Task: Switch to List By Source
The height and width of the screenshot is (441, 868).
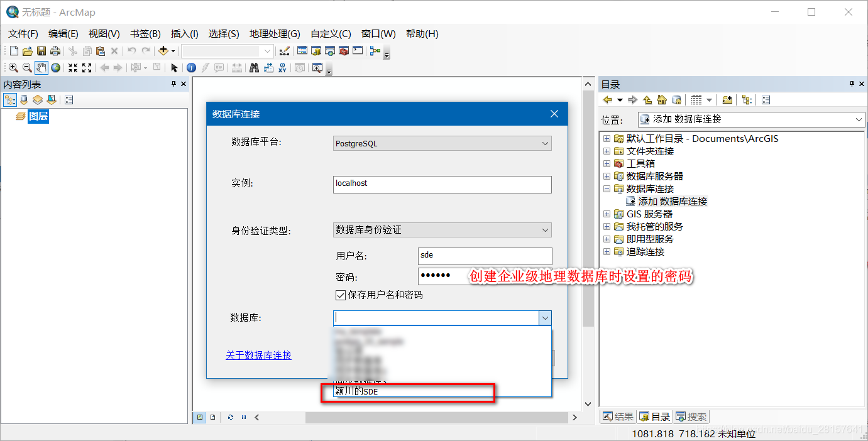Action: 24,100
